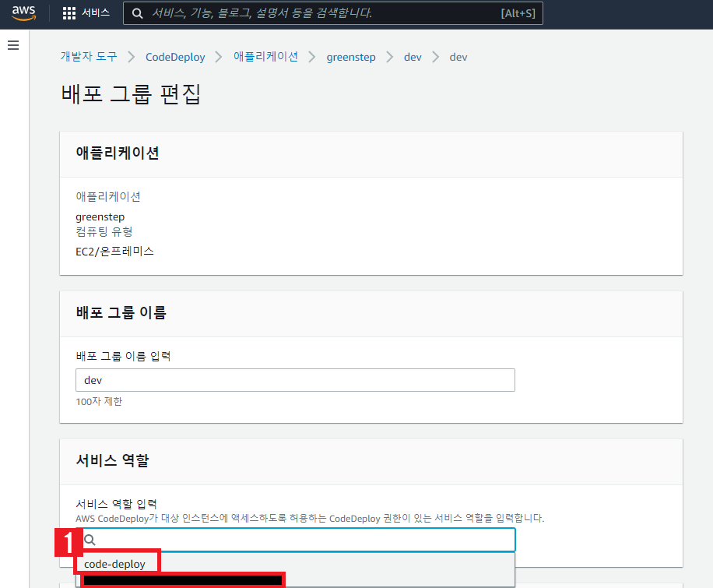Image resolution: width=713 pixels, height=588 pixels.
Task: Click the 서비스 역할 section heading
Action: coord(112,460)
